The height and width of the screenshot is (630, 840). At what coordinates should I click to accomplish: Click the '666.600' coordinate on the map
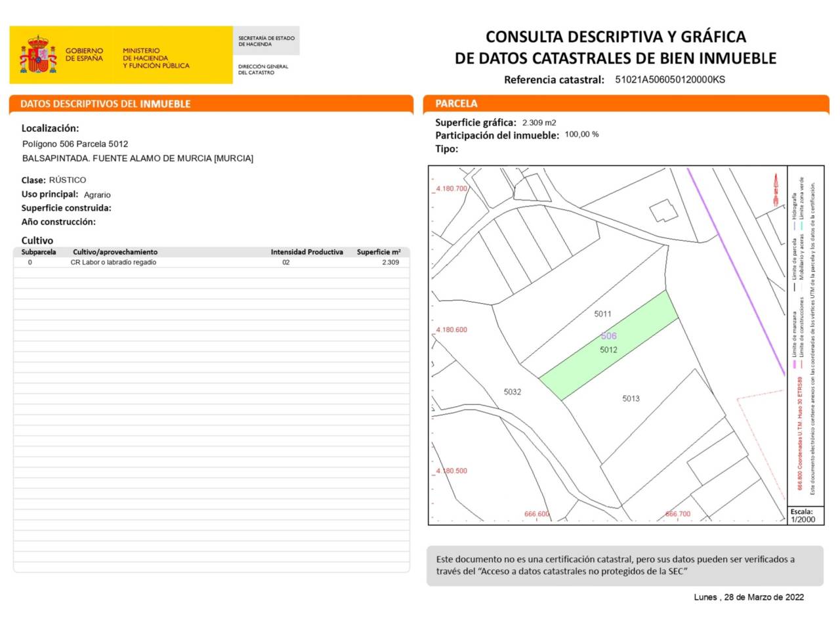(537, 514)
